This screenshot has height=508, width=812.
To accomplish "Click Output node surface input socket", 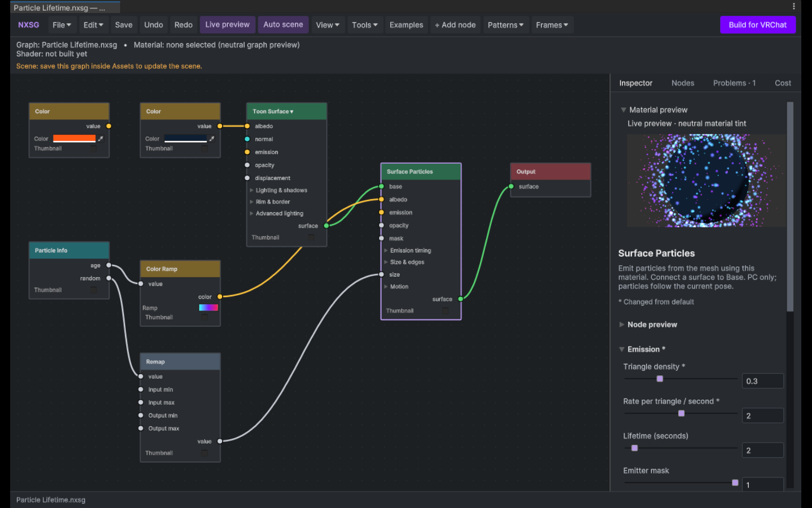I will [x=511, y=186].
